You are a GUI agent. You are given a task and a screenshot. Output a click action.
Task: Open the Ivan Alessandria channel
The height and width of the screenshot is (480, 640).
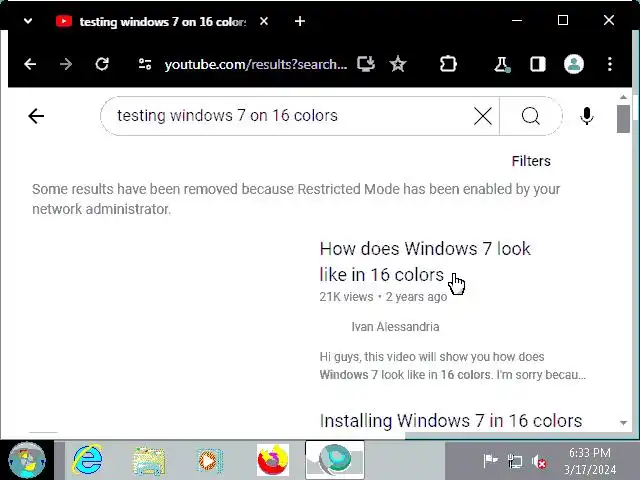[x=395, y=327]
